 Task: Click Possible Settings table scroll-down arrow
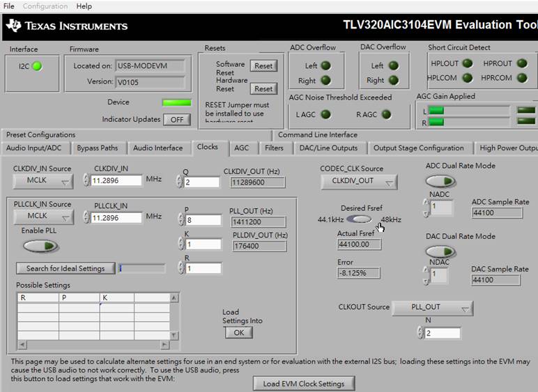[x=174, y=336]
